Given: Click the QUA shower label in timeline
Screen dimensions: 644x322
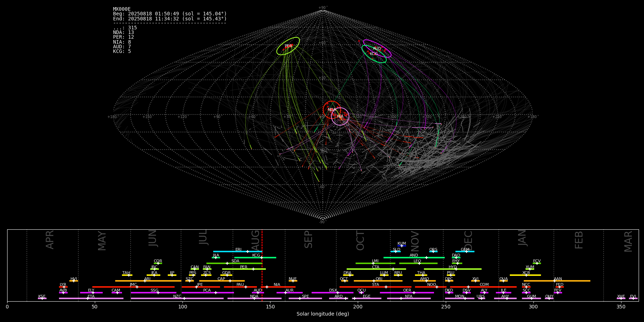Looking at the screenshot, I should point(503,279).
